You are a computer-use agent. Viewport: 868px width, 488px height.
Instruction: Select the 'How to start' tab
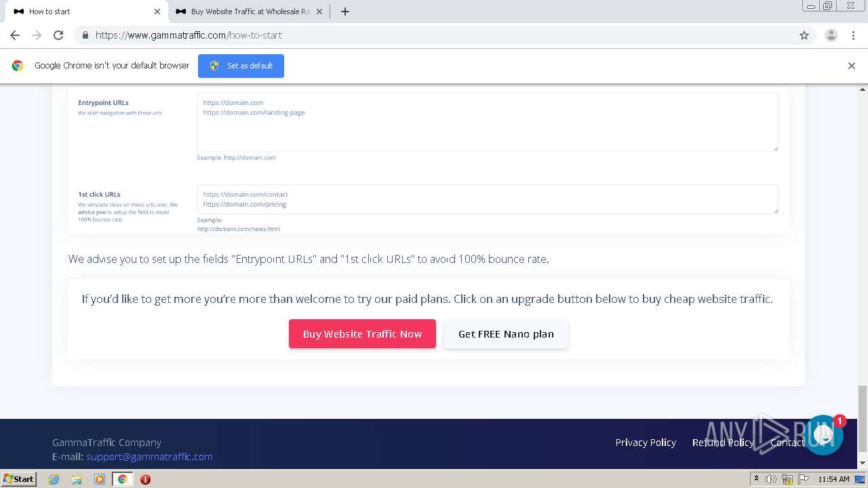pos(85,12)
